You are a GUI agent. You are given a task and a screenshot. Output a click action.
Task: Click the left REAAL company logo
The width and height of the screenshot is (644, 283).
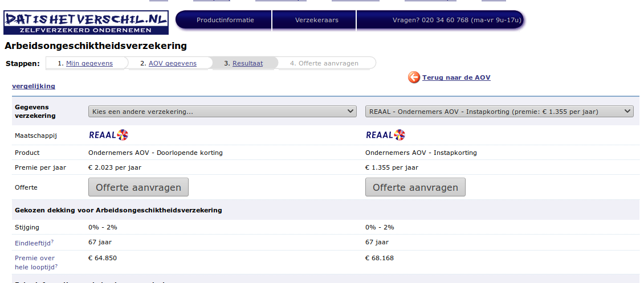pos(108,135)
